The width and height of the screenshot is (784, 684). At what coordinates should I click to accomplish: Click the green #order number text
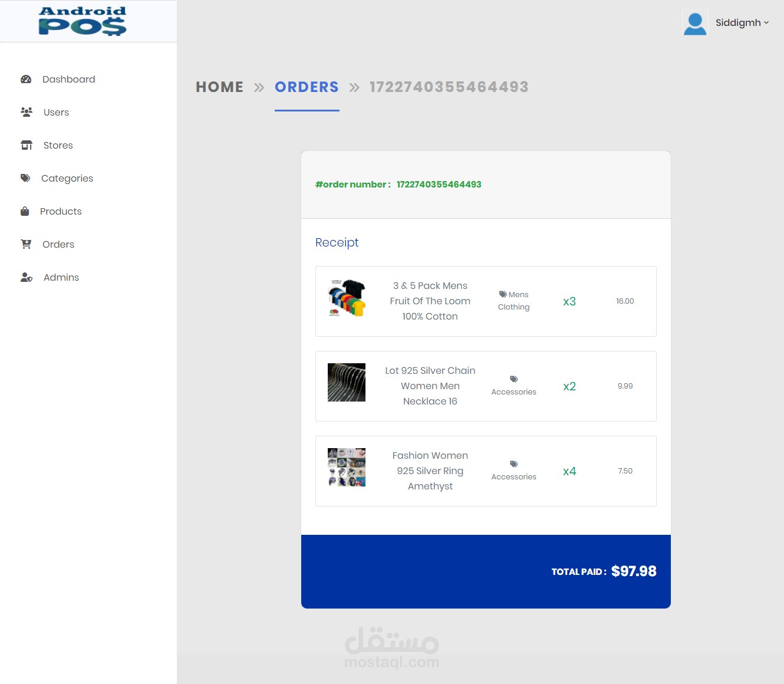pos(398,184)
